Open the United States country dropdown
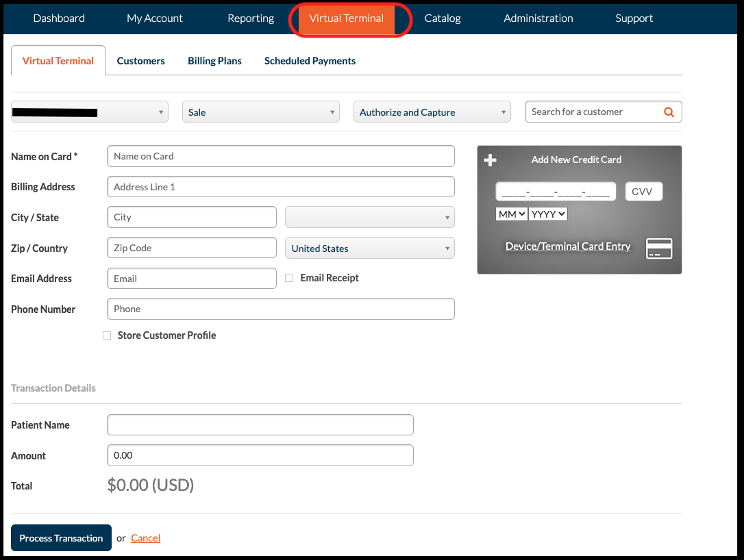 [x=369, y=249]
